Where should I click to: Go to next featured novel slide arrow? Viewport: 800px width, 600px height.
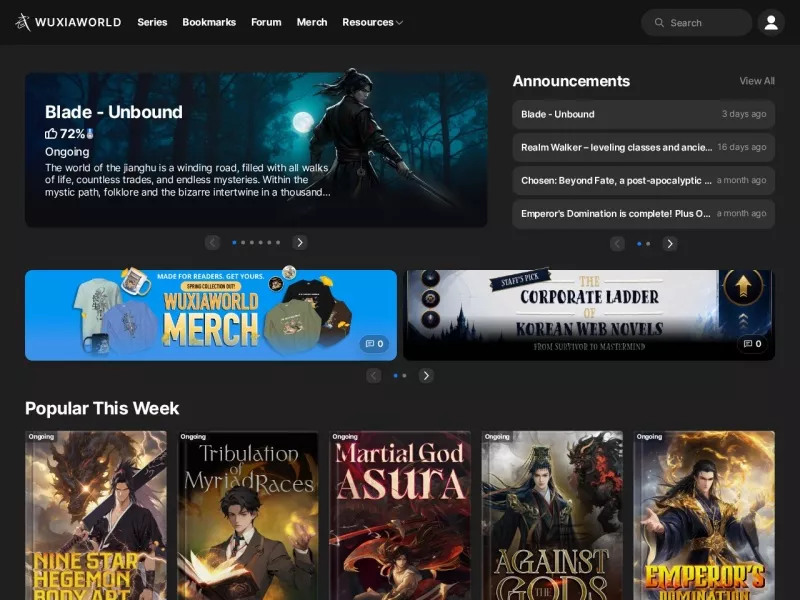tap(300, 242)
